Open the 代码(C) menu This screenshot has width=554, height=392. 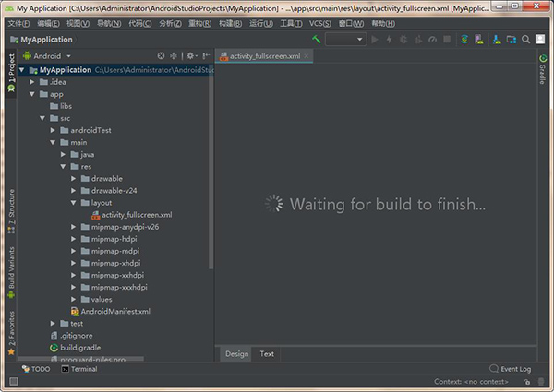click(140, 23)
